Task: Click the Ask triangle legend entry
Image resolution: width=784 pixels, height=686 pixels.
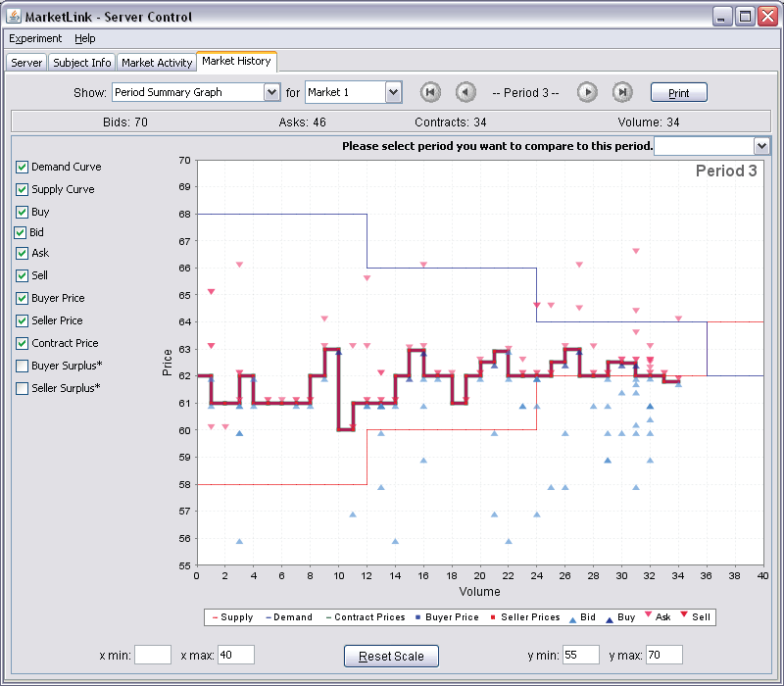Action: 658,617
